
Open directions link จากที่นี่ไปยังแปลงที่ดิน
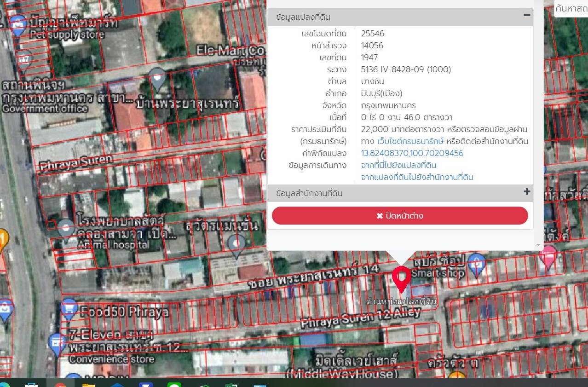pos(398,165)
